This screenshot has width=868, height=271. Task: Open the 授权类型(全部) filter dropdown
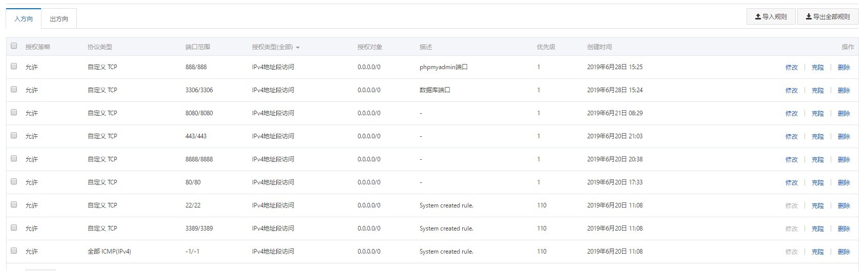coord(276,47)
